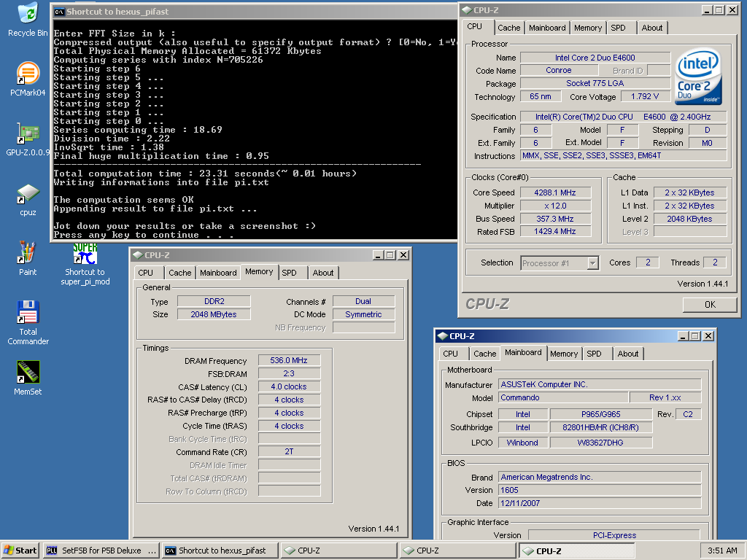Click the Intel Core 2 Duo logo
The width and height of the screenshot is (747, 560).
[698, 77]
